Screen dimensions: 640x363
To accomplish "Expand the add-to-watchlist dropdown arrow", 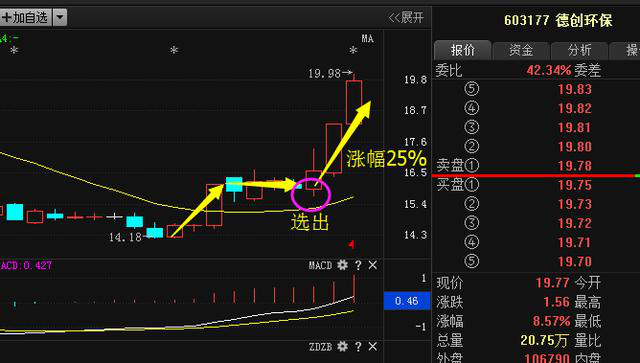I will [x=60, y=18].
